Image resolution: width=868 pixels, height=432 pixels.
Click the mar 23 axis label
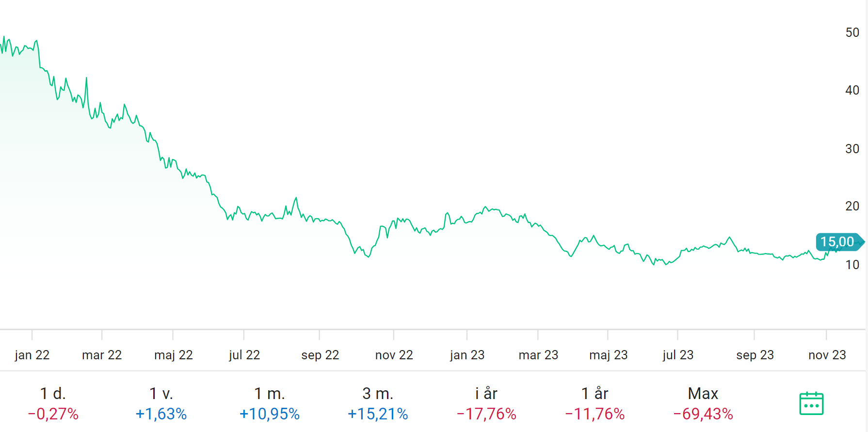tap(538, 355)
